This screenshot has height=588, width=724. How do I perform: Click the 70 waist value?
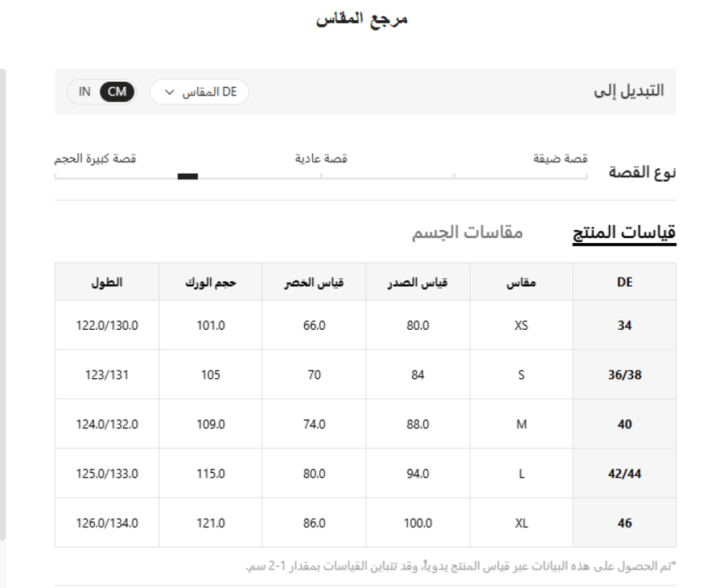pyautogui.click(x=314, y=375)
